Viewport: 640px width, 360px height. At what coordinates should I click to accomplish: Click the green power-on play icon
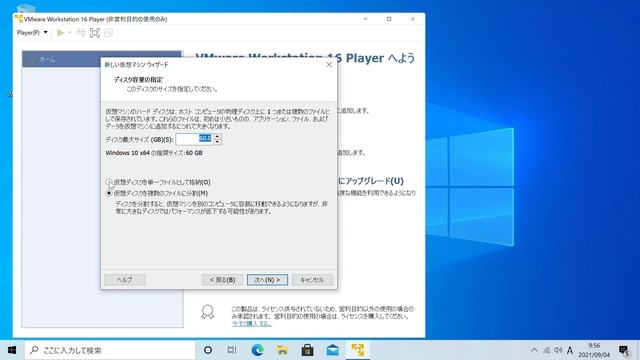[x=60, y=33]
